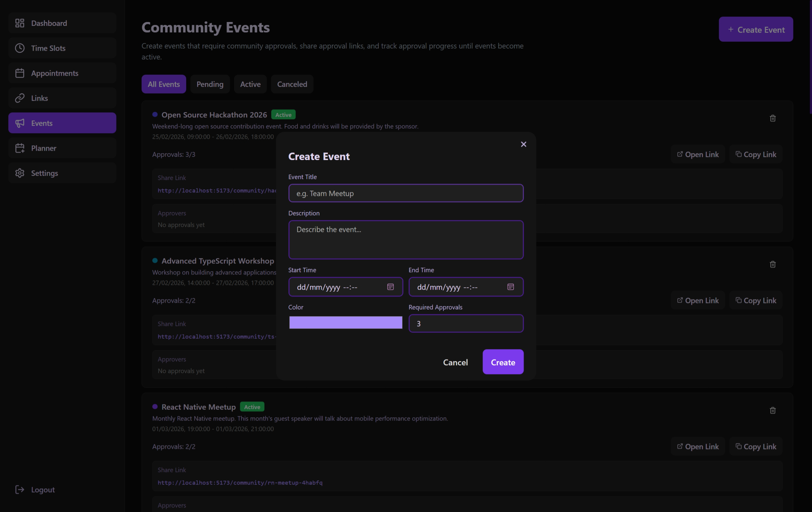Cancel the Create Event dialog
Screen dimensions: 812x512
[455, 362]
